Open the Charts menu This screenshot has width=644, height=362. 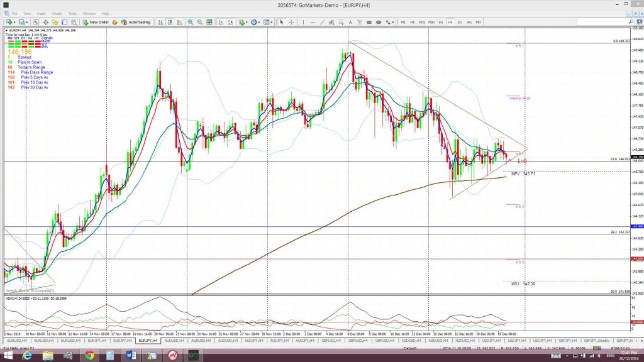(57, 14)
